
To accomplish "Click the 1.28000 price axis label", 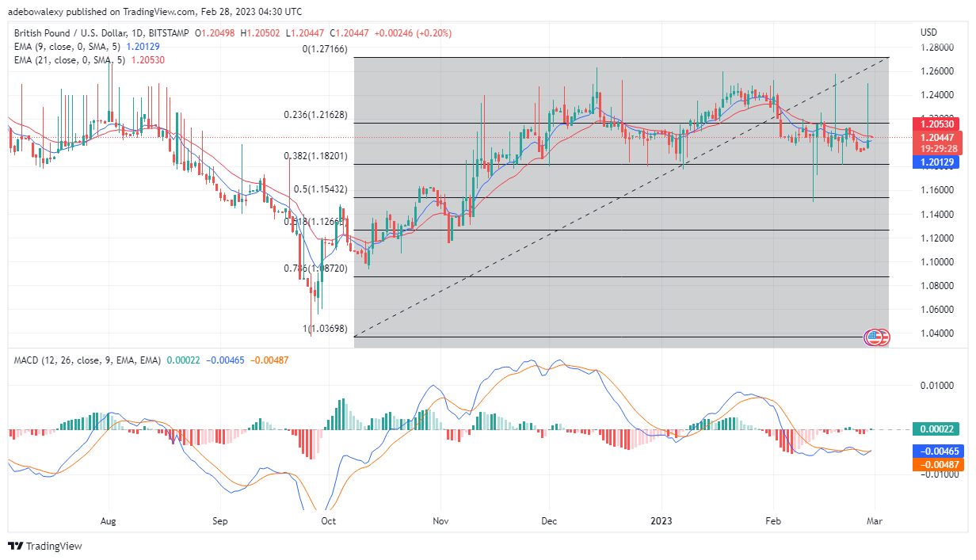I will (x=936, y=48).
